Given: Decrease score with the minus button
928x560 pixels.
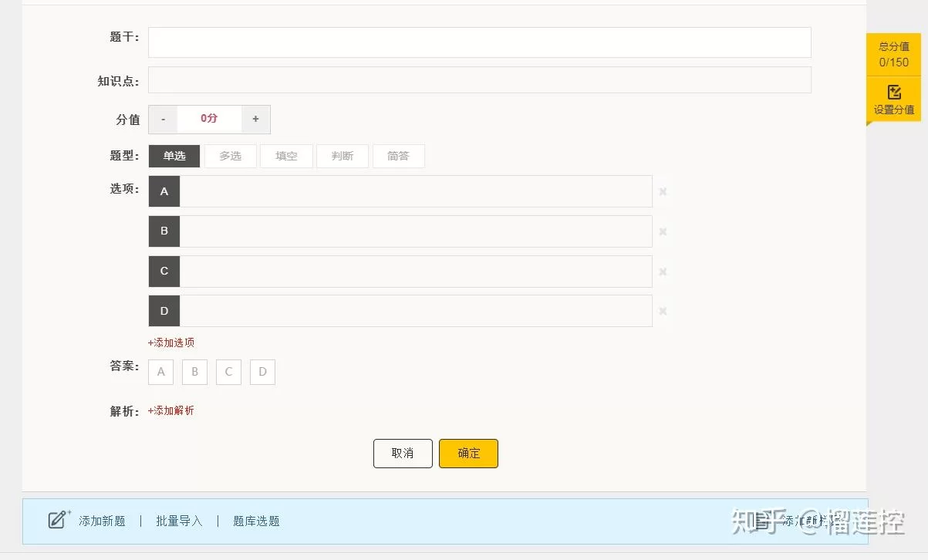Looking at the screenshot, I should [163, 119].
